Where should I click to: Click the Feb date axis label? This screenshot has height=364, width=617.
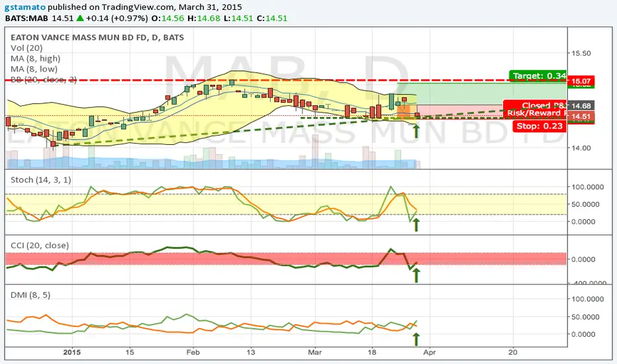pos(193,352)
